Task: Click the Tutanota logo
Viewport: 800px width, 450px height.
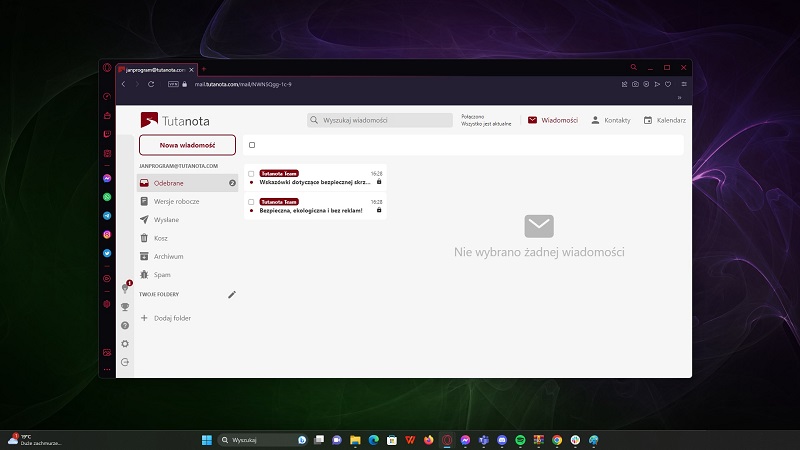Action: click(x=174, y=120)
